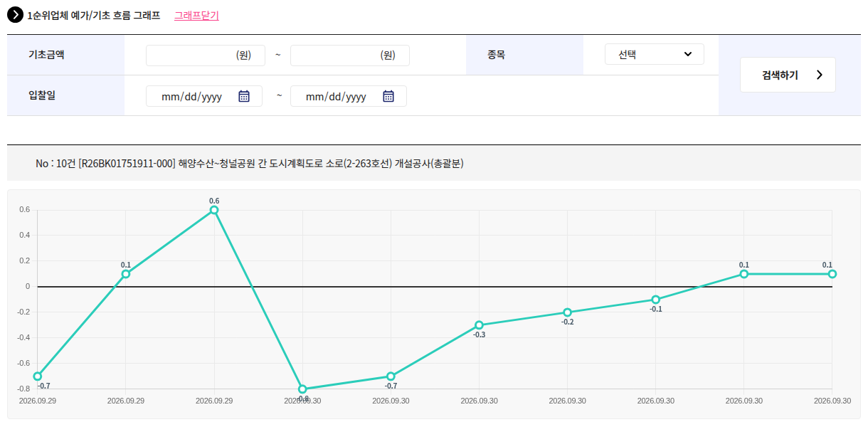The width and height of the screenshot is (868, 427).
Task: Click the '입찰일' field label
Action: 42,95
